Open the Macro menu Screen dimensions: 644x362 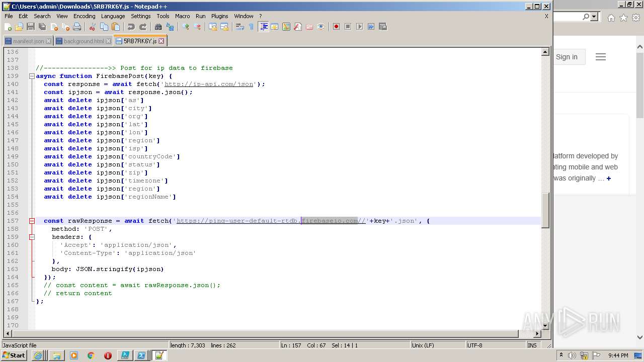(x=182, y=16)
